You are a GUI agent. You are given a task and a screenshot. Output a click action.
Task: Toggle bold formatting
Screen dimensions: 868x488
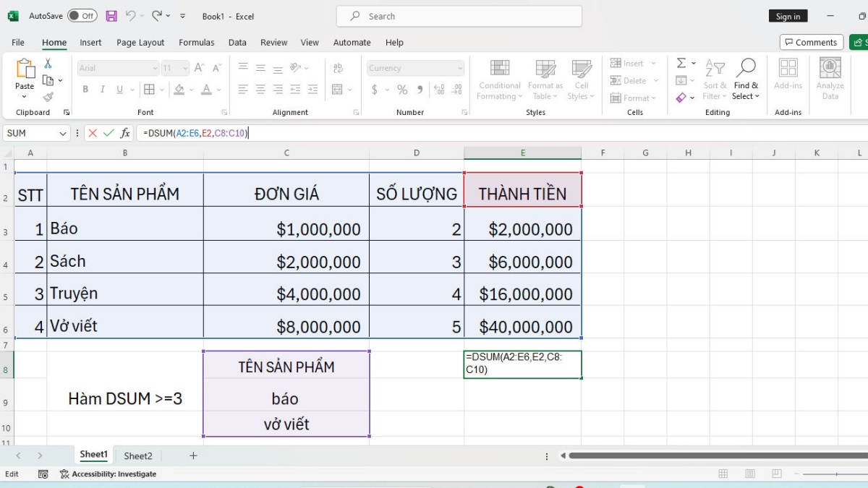tap(85, 88)
